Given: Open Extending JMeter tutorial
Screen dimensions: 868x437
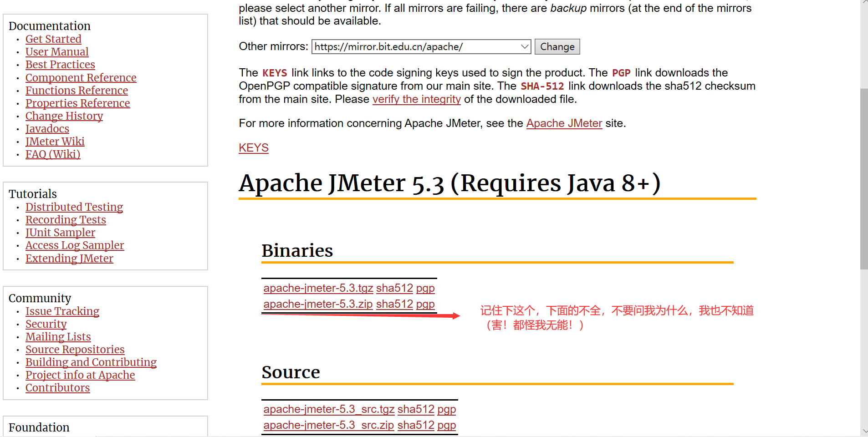Looking at the screenshot, I should (x=69, y=259).
